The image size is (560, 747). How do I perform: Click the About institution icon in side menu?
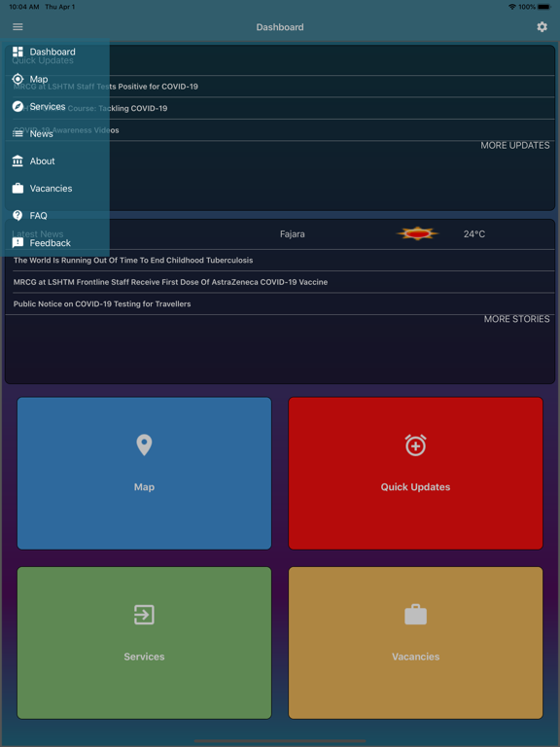(17, 161)
